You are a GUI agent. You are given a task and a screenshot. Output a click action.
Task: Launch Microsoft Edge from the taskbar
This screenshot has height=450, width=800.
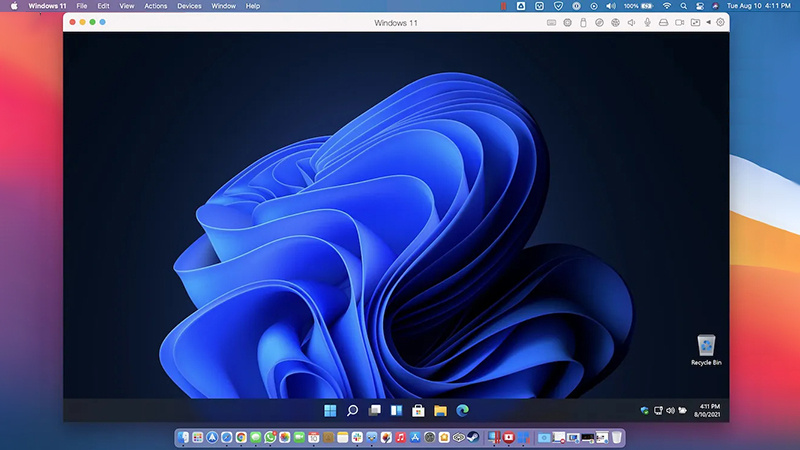click(x=463, y=410)
